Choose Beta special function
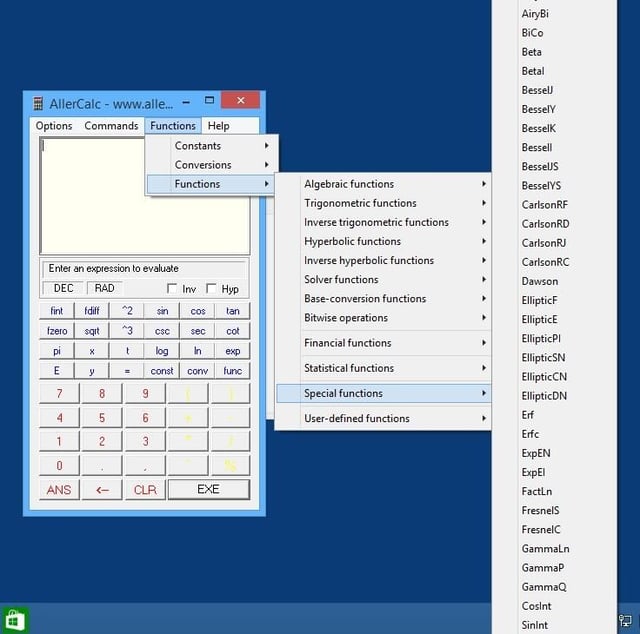640x634 pixels. point(554,52)
